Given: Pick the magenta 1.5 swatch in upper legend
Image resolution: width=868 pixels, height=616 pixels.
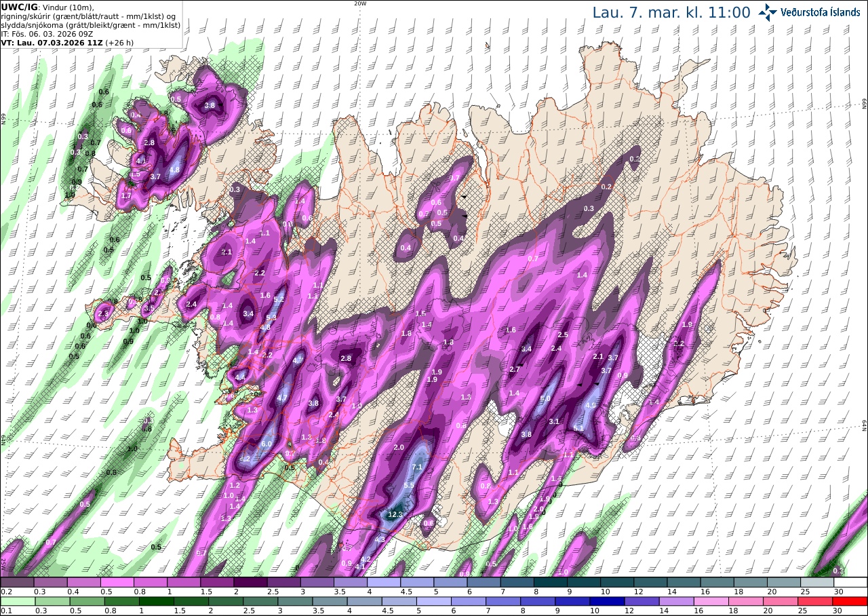Looking at the screenshot, I should pyautogui.click(x=217, y=582).
